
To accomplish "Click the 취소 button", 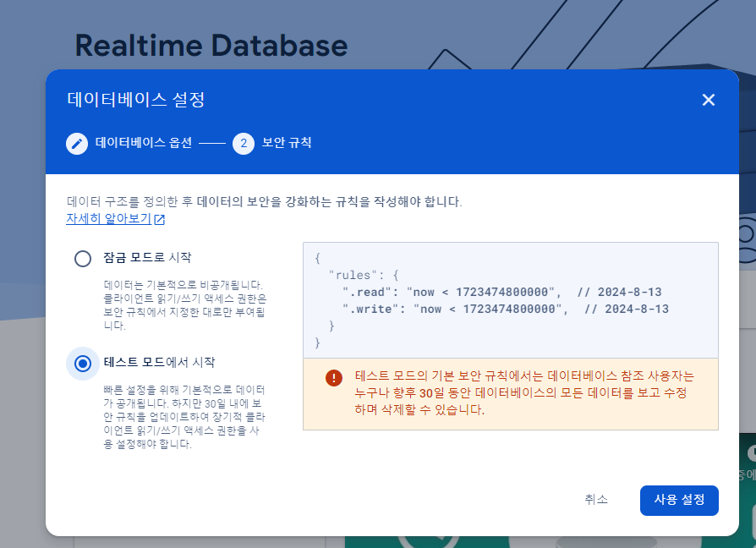I will click(x=596, y=500).
